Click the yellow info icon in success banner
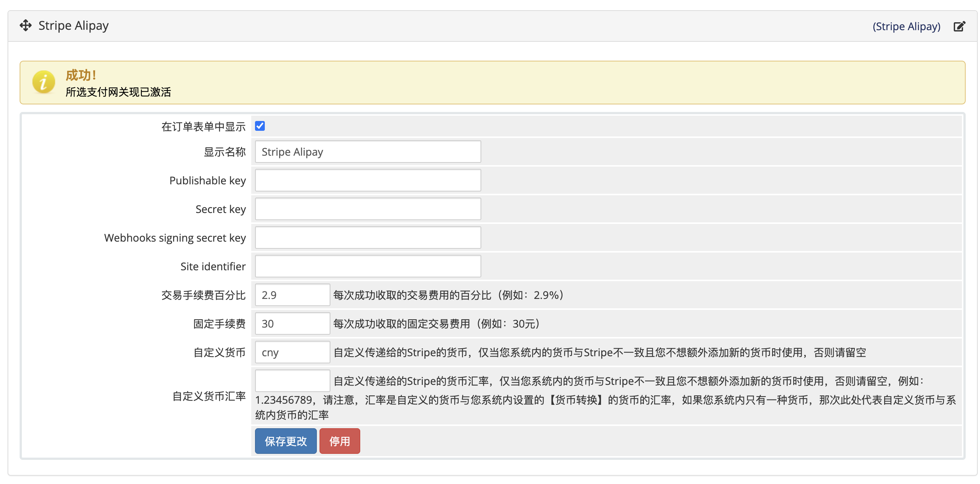This screenshot has height=484, width=980. (x=43, y=82)
